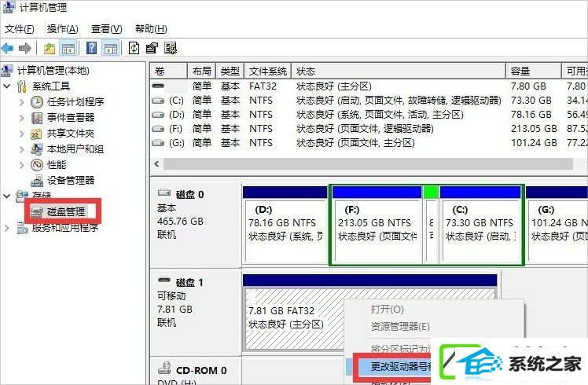The height and width of the screenshot is (385, 588).
Task: Collapse the System Tools (系统工具) node
Action: (x=7, y=86)
